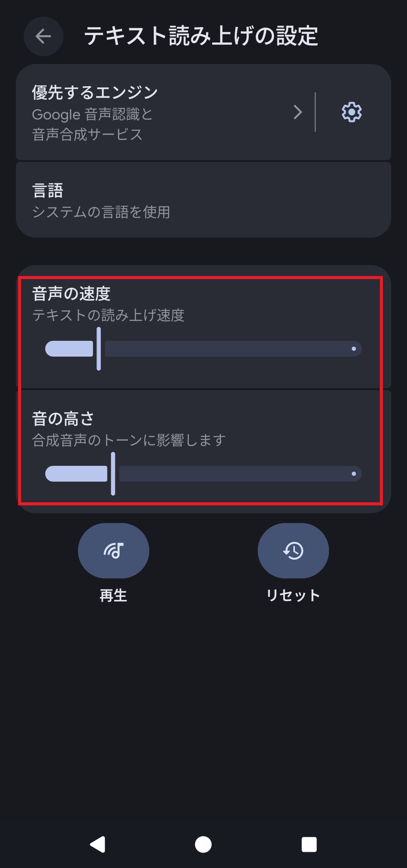407x868 pixels.
Task: Tap the 音の高さ slider handle
Action: pos(113,474)
